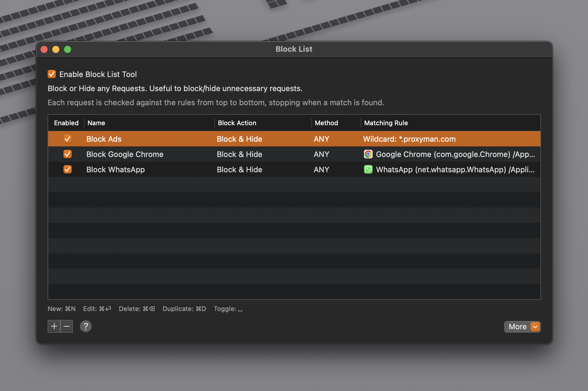Open help via the question mark button

click(86, 326)
